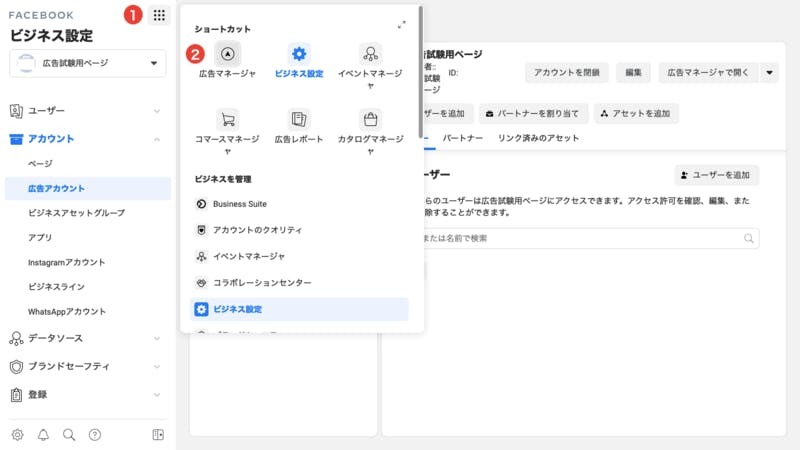Image resolution: width=800 pixels, height=450 pixels.
Task: Click ビジネスを管理 heading text
Action: pyautogui.click(x=223, y=179)
